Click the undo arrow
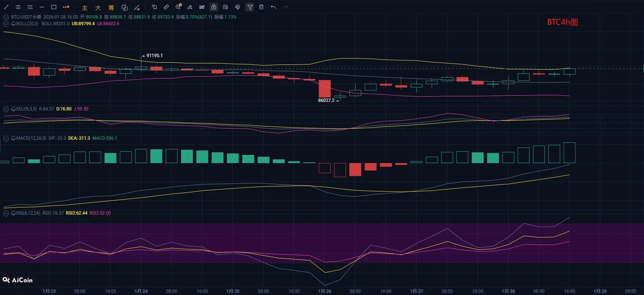This screenshot has height=295, width=644. point(274,7)
